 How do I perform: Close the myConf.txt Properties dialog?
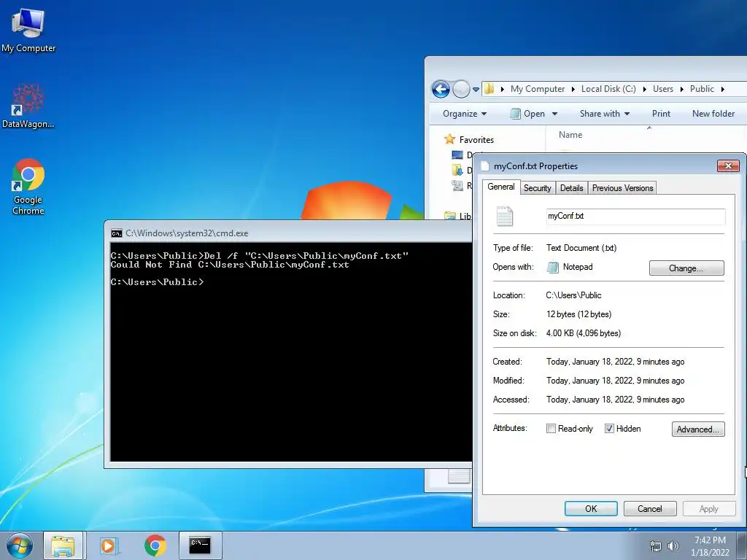(728, 166)
